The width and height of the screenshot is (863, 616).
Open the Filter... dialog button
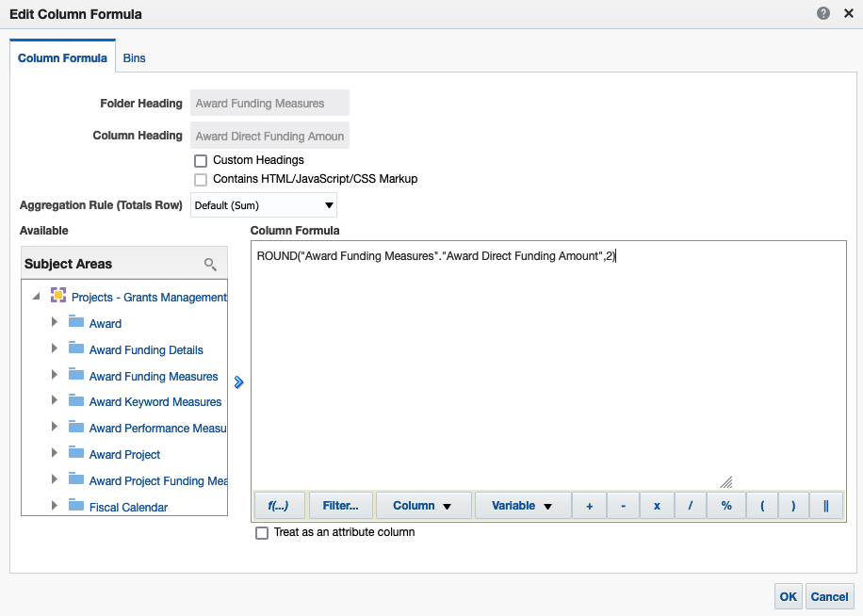341,506
